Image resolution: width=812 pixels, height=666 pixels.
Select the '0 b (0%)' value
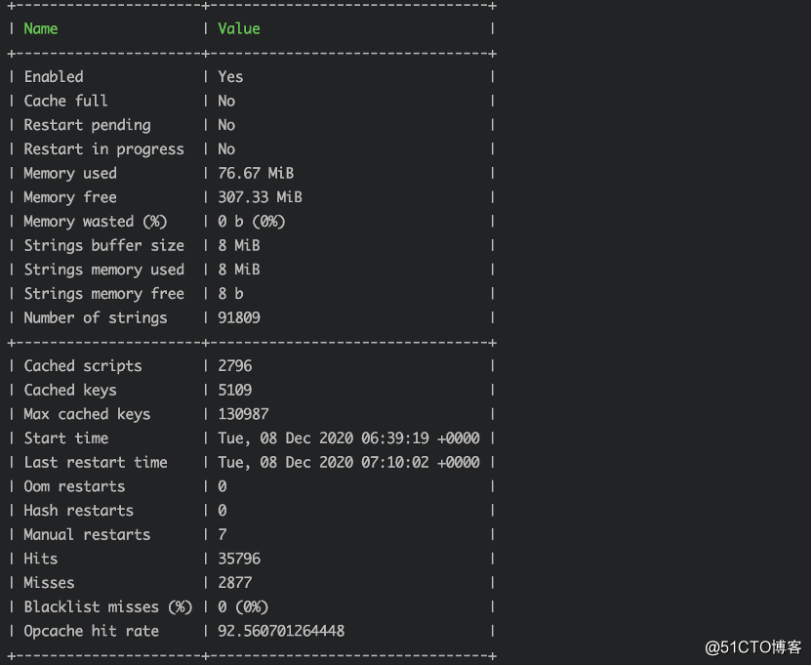(x=252, y=222)
